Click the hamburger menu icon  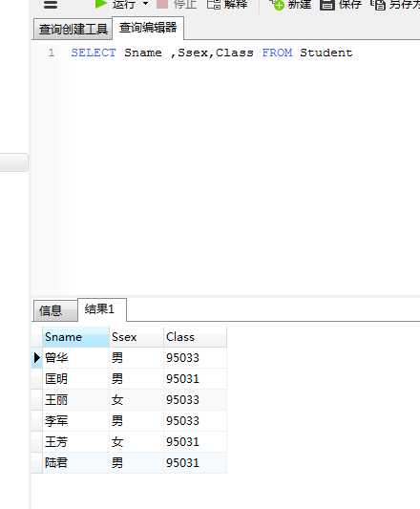coord(51,5)
